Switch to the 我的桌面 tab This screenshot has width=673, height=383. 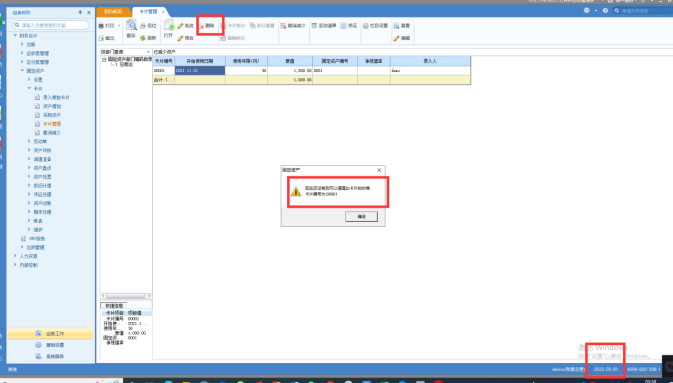(113, 12)
